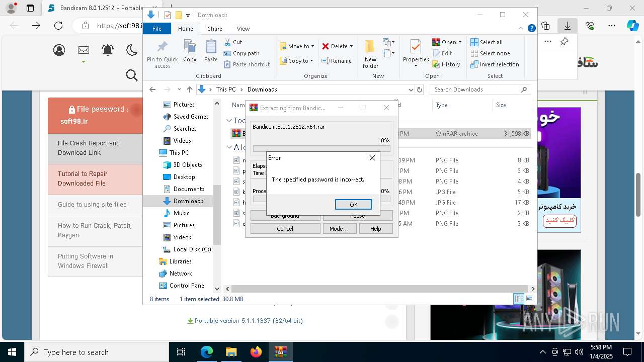Open the File tab in Explorer

pos(157,29)
